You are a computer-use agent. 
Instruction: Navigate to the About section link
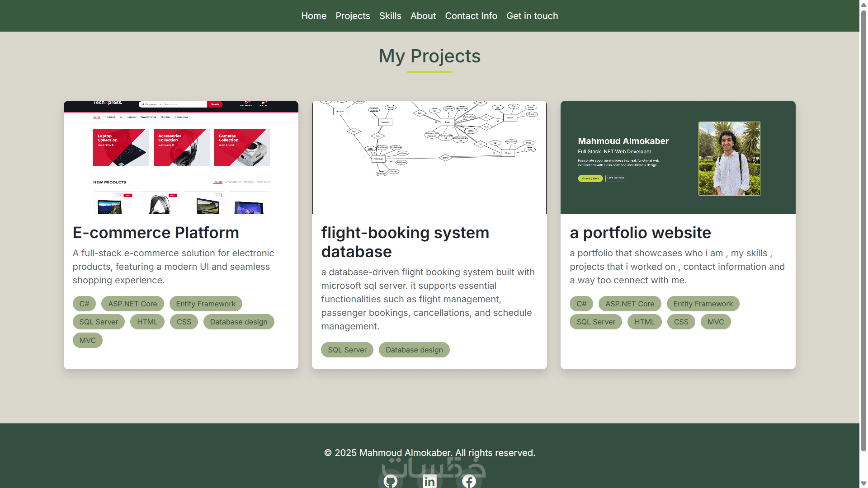click(x=423, y=16)
